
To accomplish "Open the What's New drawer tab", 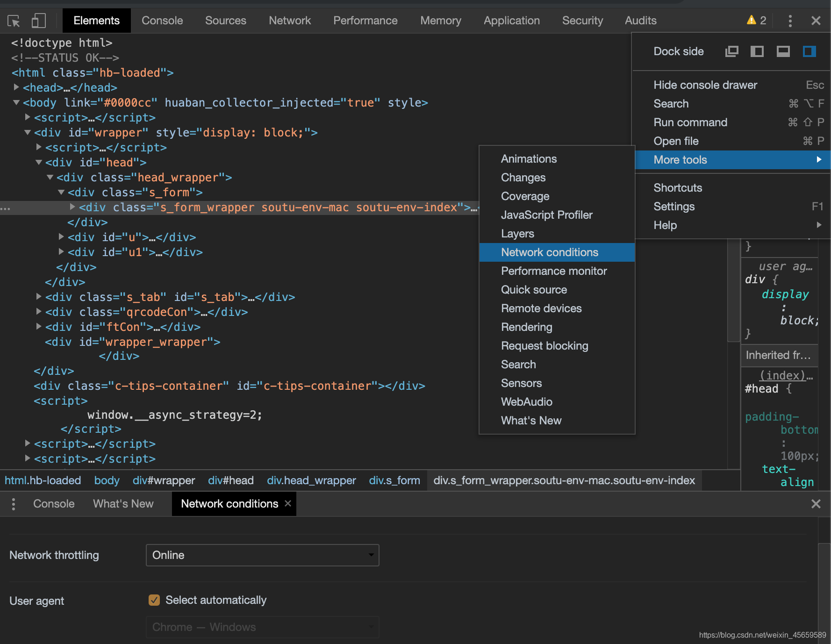I will pyautogui.click(x=123, y=504).
